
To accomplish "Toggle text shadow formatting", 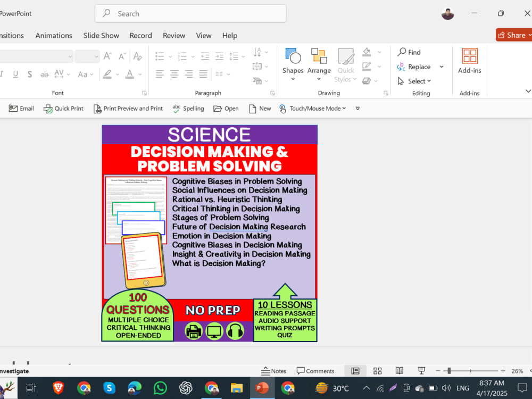I will point(30,74).
